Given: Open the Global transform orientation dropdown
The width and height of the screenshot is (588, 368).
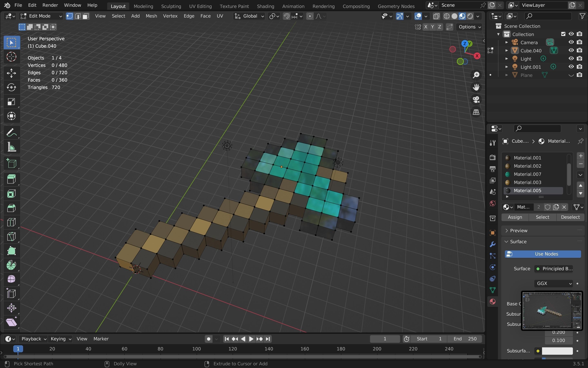Looking at the screenshot, I should (249, 16).
